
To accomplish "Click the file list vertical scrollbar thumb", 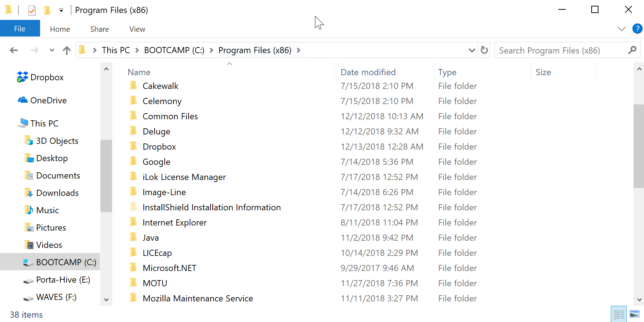I will pos(639,146).
